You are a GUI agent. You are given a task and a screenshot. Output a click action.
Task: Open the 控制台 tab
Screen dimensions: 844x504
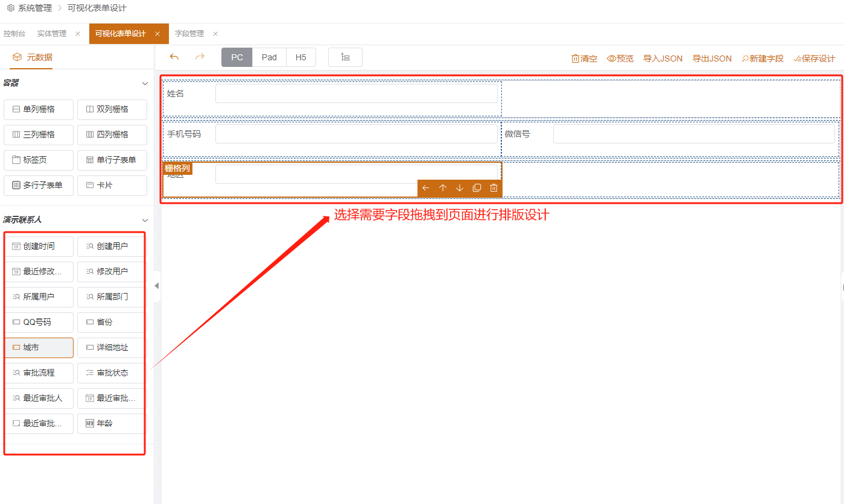14,34
